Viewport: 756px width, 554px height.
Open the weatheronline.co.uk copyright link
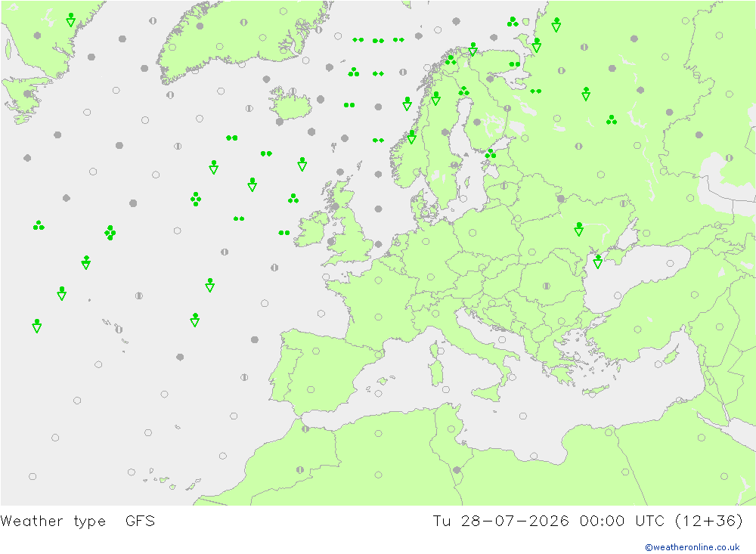pos(692,547)
